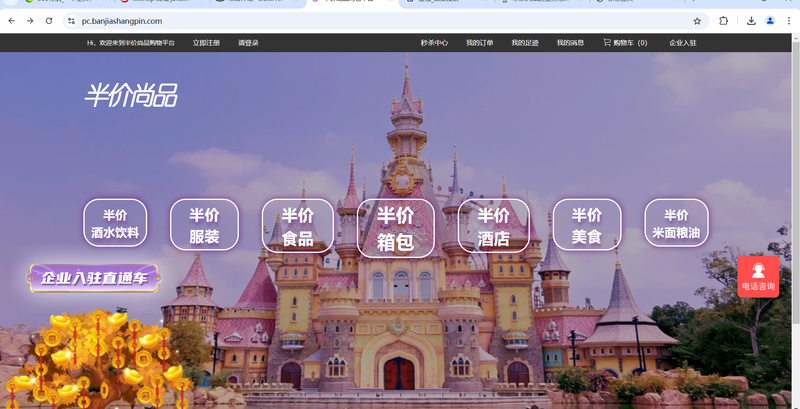
Task: Open the browser extensions puzzle icon
Action: click(723, 21)
